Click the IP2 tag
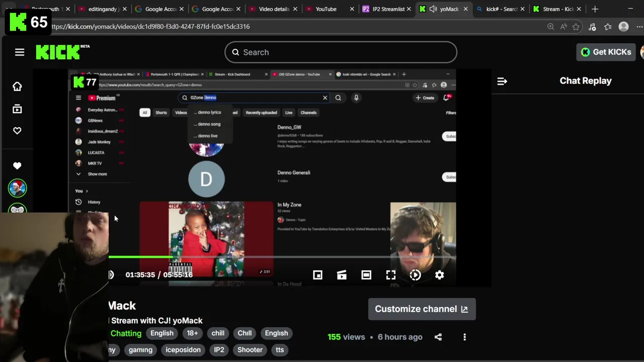Image resolution: width=644 pixels, height=362 pixels. tap(219, 350)
